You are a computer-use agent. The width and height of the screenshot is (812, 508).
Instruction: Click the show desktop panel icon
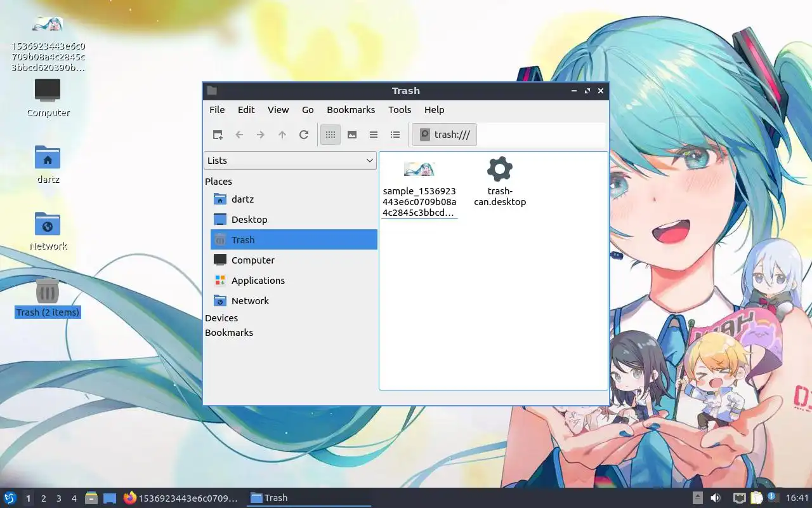coord(110,498)
